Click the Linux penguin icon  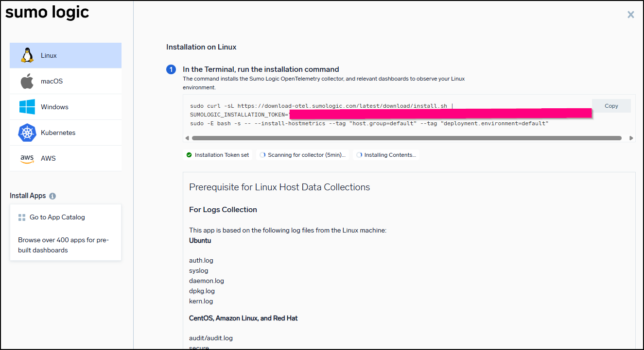[x=27, y=55]
